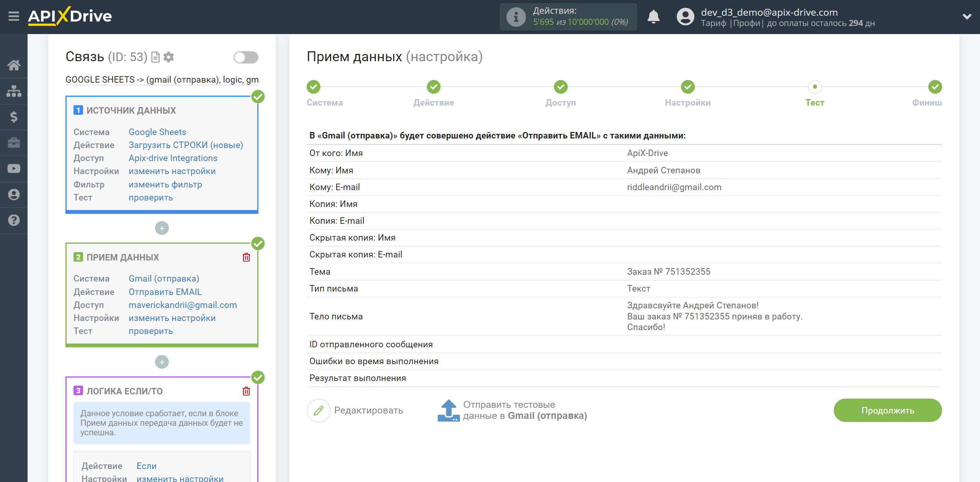Open the actions info icon

(516, 17)
